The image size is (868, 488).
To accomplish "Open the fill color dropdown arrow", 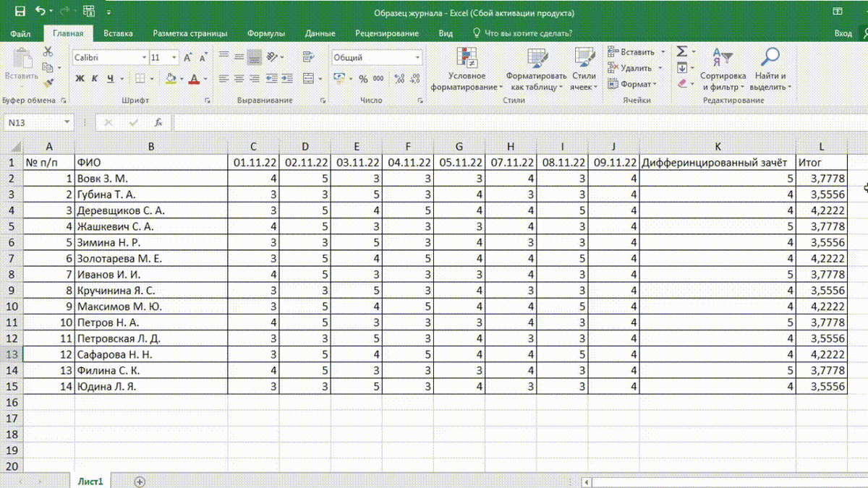I will [x=182, y=79].
